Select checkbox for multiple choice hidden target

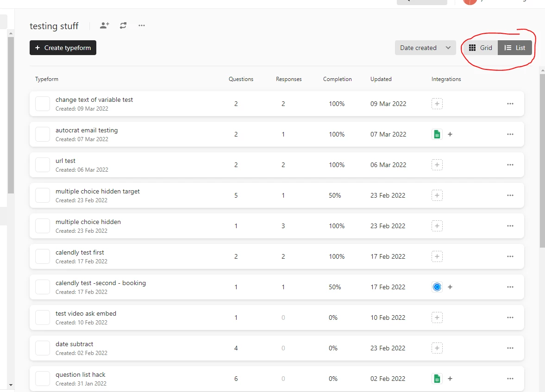coord(43,195)
